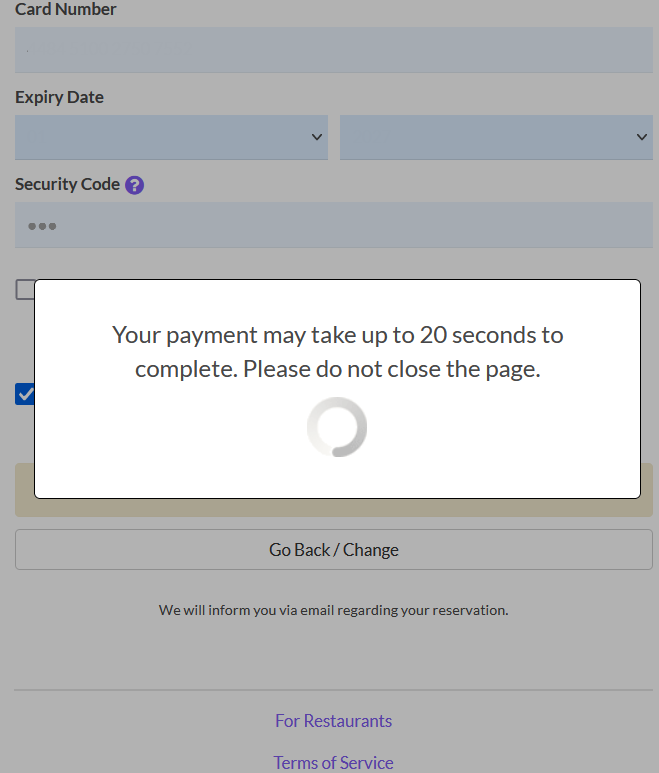This screenshot has height=773, width=659.
Task: Uncheck the blue checked checkbox
Action: pyautogui.click(x=25, y=394)
